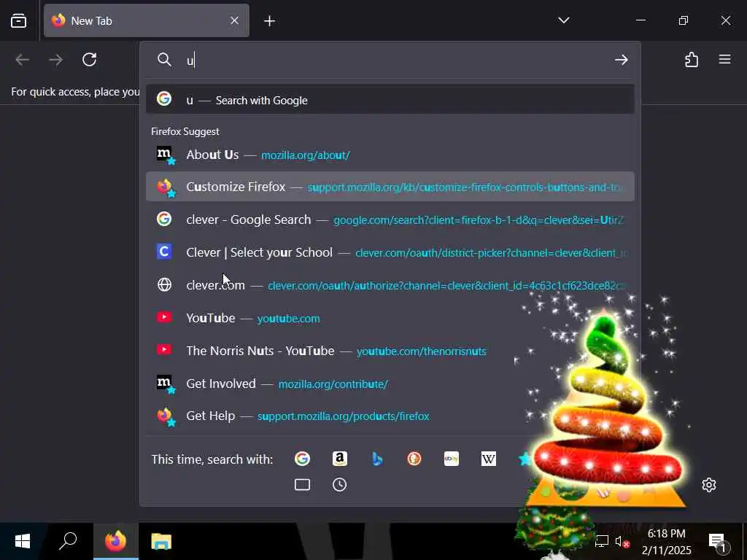
Task: Search this time with Bing icon
Action: click(x=377, y=459)
